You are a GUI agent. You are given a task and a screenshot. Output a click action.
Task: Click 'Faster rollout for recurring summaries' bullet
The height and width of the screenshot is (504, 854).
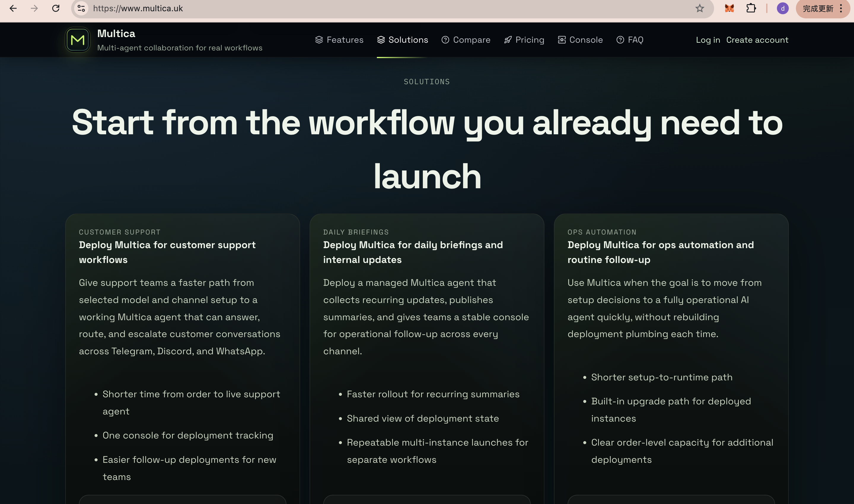433,394
